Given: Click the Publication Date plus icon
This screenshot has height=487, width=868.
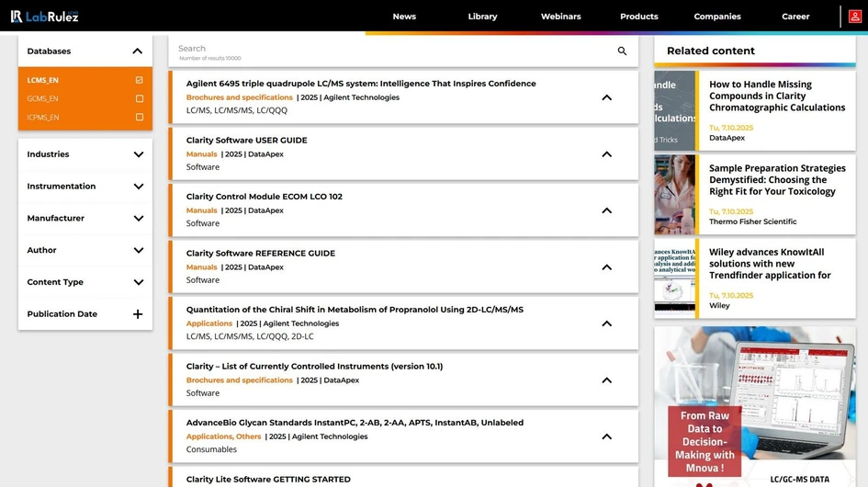Looking at the screenshot, I should [x=138, y=314].
